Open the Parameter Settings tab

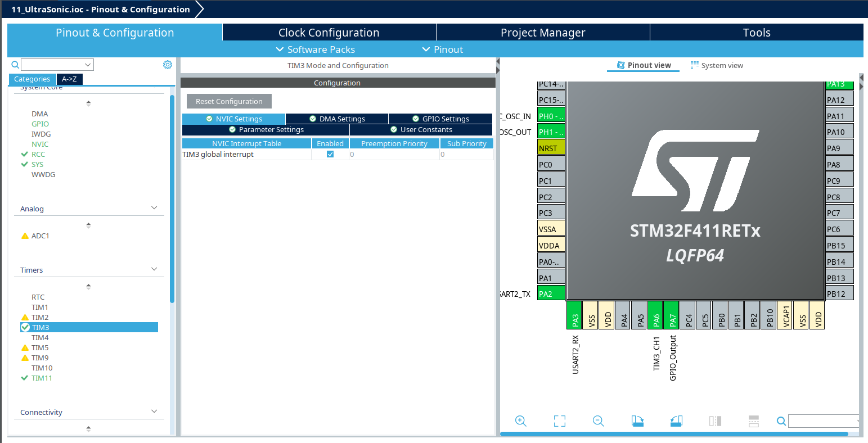coord(266,129)
